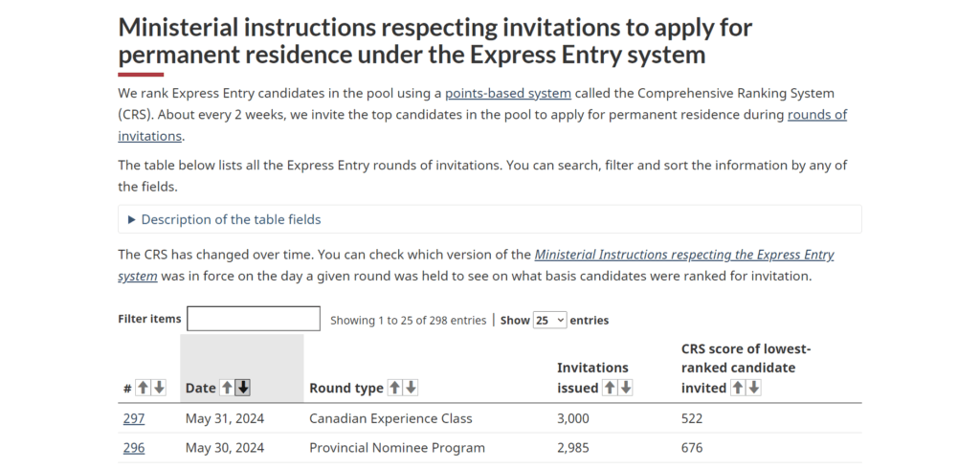
Task: Sort the Date column ascending
Action: click(228, 388)
